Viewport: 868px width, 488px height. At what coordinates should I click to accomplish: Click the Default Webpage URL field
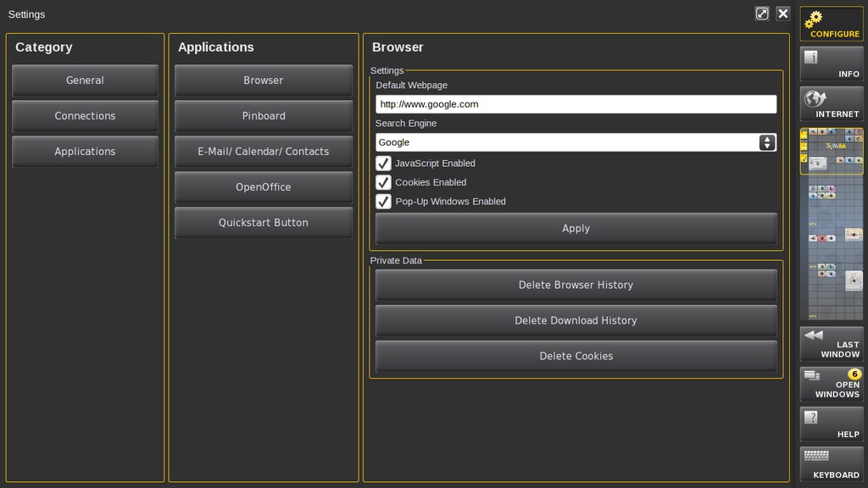576,104
